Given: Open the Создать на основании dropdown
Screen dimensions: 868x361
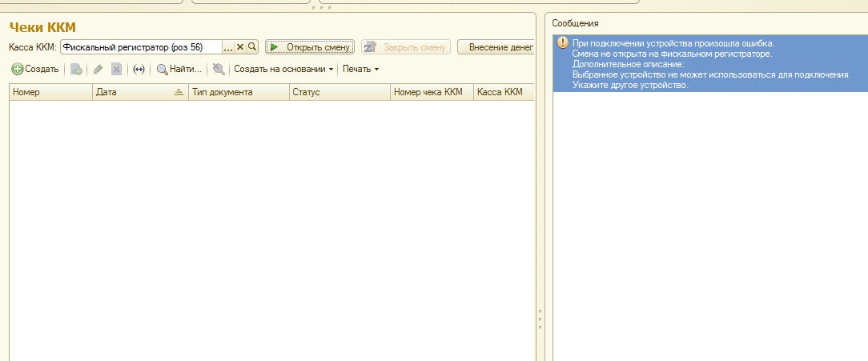Looking at the screenshot, I should (284, 69).
